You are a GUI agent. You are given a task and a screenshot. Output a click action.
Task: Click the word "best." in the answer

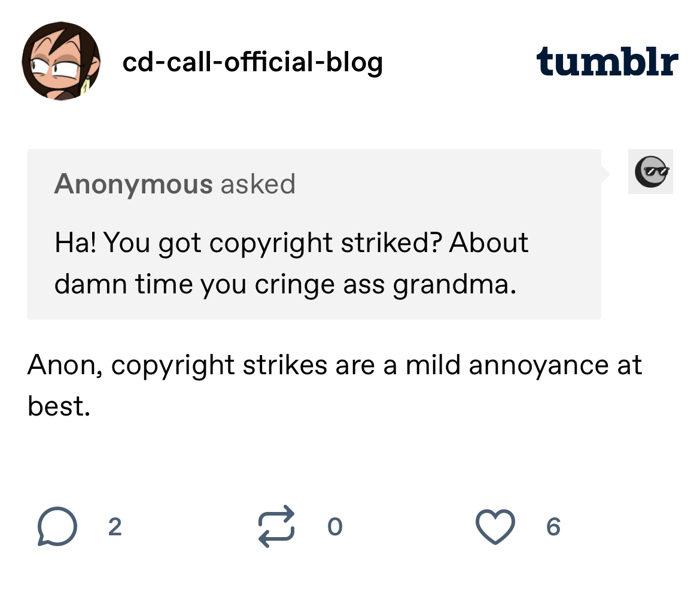[59, 406]
